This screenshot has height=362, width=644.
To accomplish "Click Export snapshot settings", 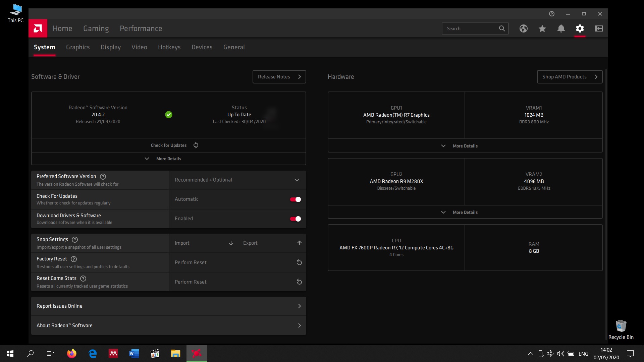I will tap(272, 243).
